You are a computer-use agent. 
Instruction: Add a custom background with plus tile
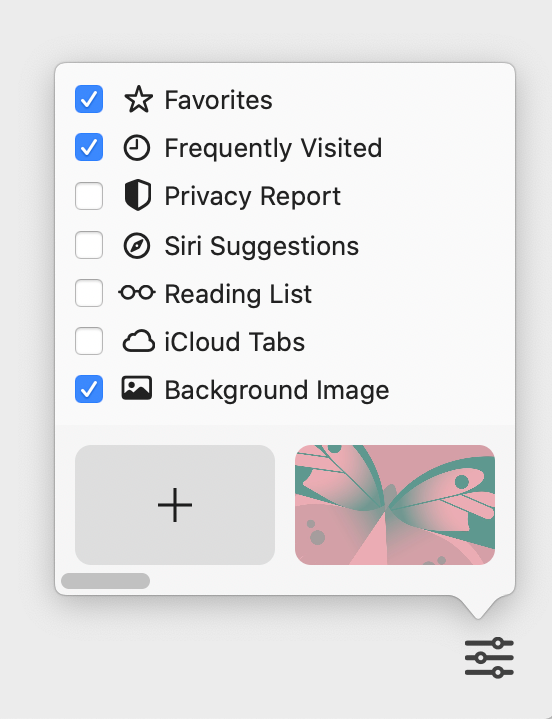click(x=175, y=505)
